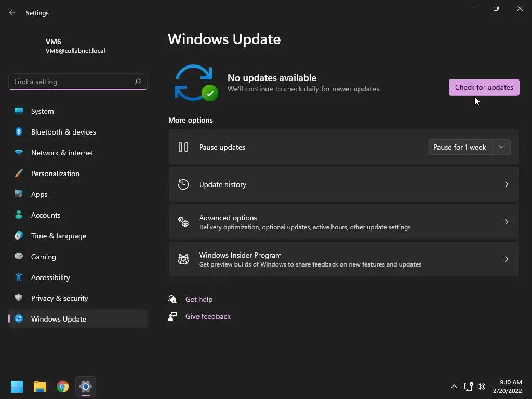This screenshot has width=532, height=399.
Task: Click the pause icon beside Pause updates
Action: [x=183, y=147]
